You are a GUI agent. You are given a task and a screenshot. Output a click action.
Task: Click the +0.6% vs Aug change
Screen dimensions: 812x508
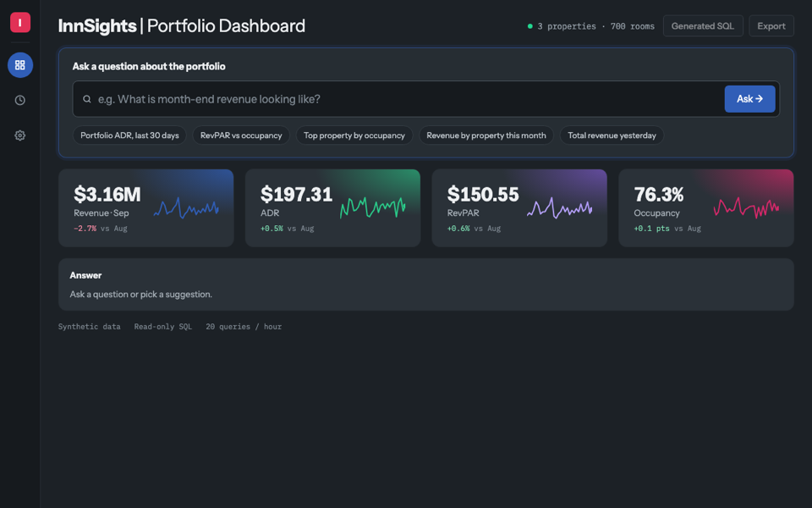tap(474, 228)
